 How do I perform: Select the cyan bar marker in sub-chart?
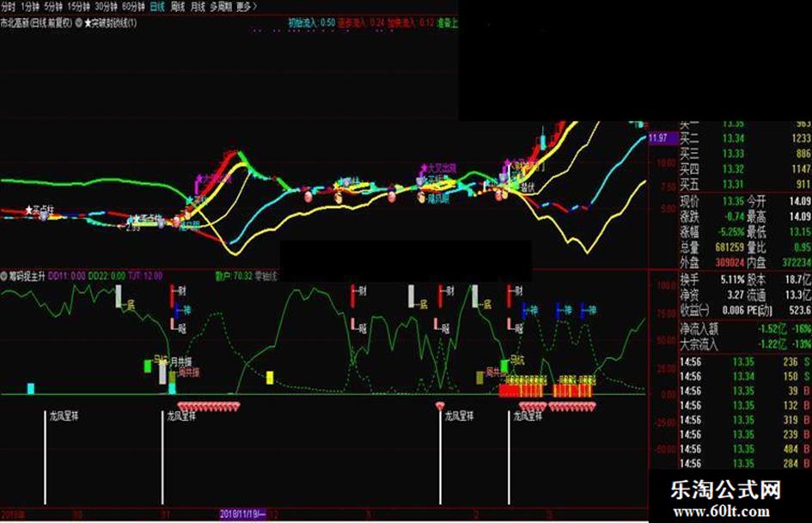pos(31,388)
